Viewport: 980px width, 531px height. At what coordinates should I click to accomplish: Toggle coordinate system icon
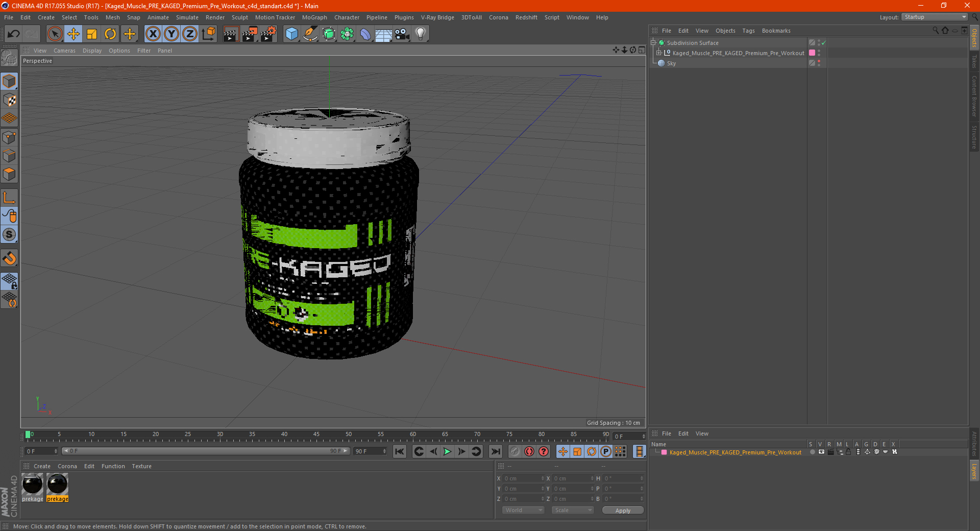click(x=208, y=34)
